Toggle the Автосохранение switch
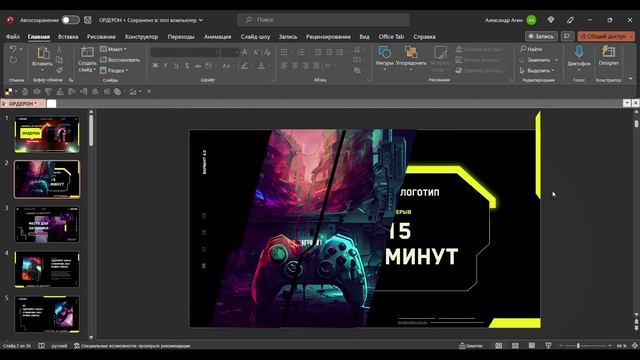This screenshot has width=640, height=360. [x=70, y=20]
